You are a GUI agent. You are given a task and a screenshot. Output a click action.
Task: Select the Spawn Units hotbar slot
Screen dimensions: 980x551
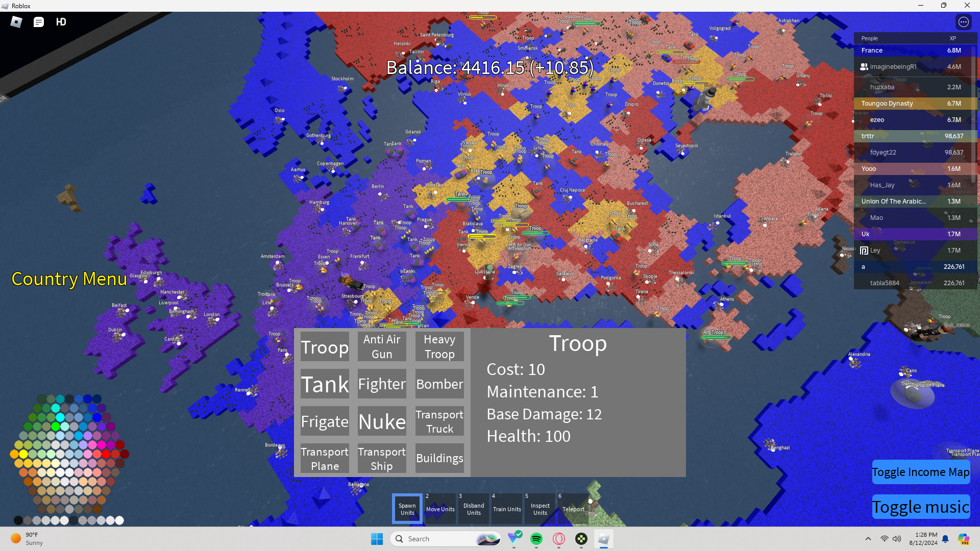tap(407, 509)
